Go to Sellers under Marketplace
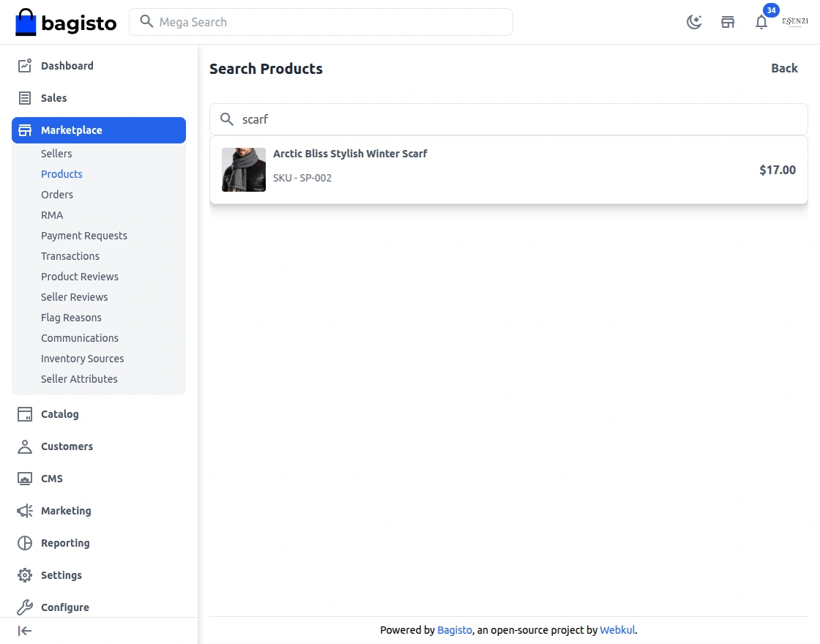 [x=56, y=154]
